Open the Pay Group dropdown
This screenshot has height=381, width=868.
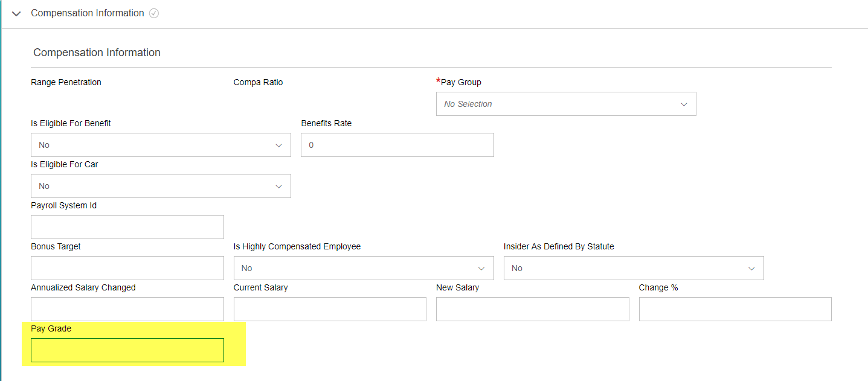coord(566,104)
